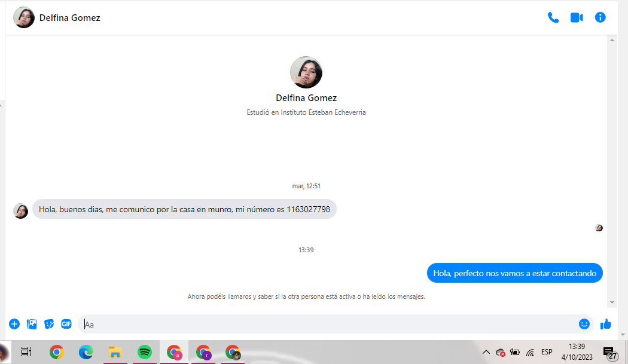Open the large center profile photo
628x364 pixels.
306,72
